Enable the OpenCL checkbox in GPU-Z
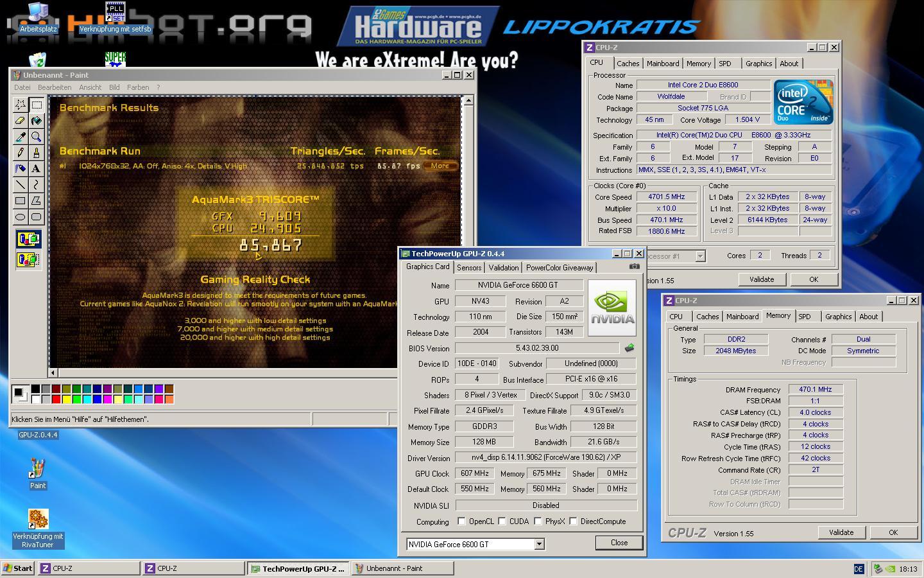 [x=461, y=521]
